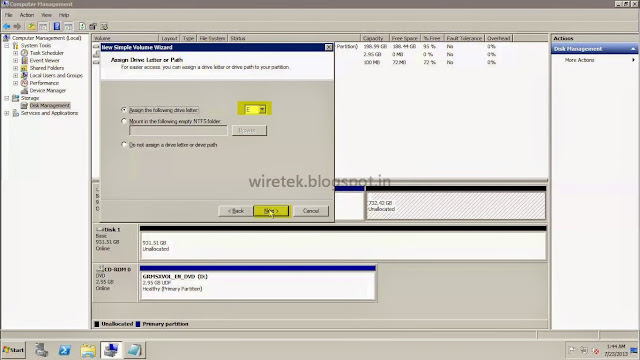This screenshot has width=640, height=360.
Task: Open the Action menu
Action: point(27,15)
